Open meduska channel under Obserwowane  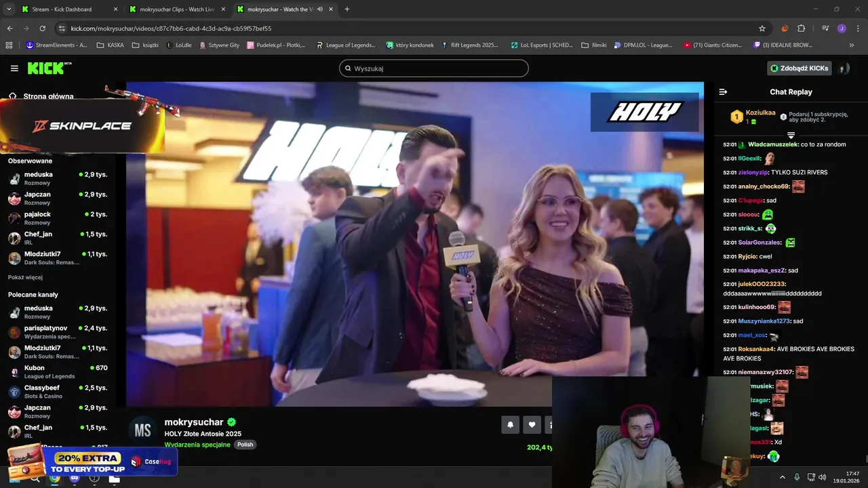click(58, 178)
